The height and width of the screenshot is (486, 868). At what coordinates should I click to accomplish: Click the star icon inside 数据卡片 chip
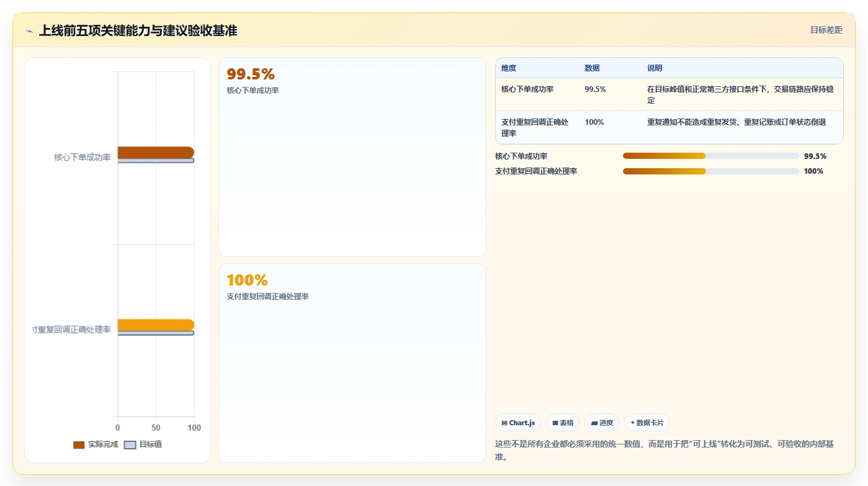coord(632,423)
